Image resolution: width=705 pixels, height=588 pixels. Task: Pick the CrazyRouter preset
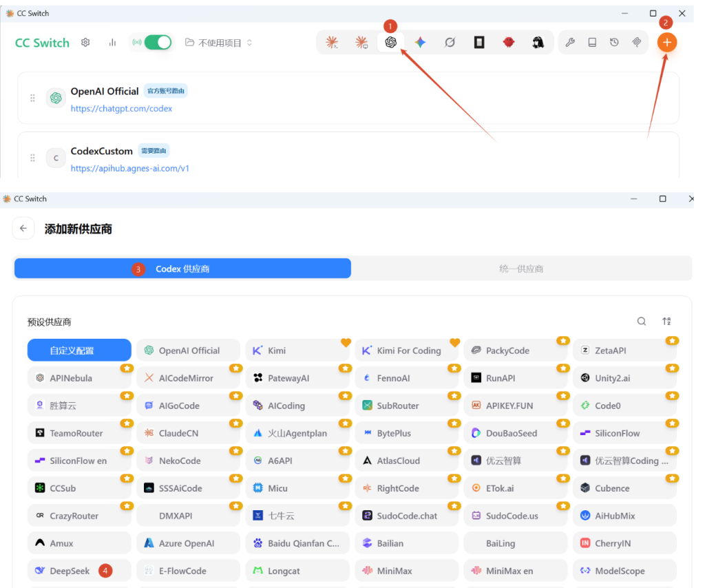(79, 516)
